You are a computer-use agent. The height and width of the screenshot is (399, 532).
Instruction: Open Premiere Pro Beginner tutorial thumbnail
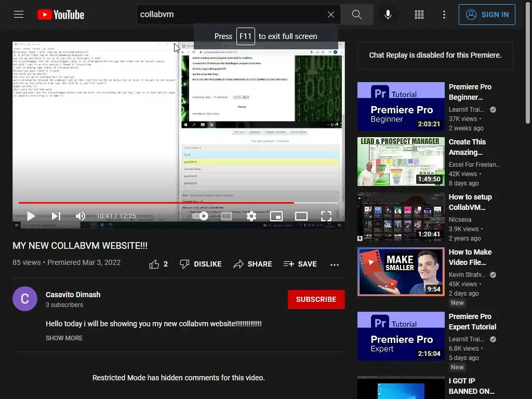pyautogui.click(x=401, y=107)
